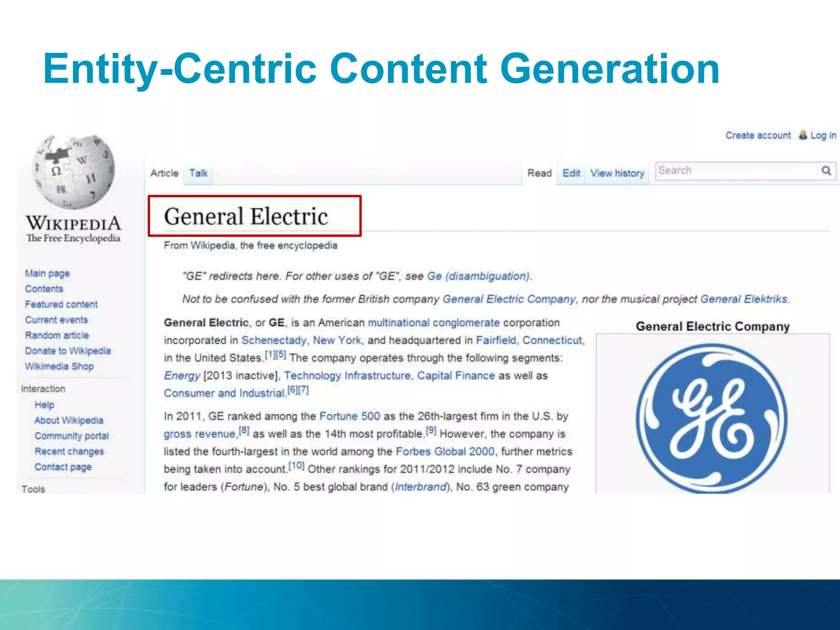Image resolution: width=840 pixels, height=630 pixels.
Task: Open Consumer and Industrial link
Action: tap(224, 393)
